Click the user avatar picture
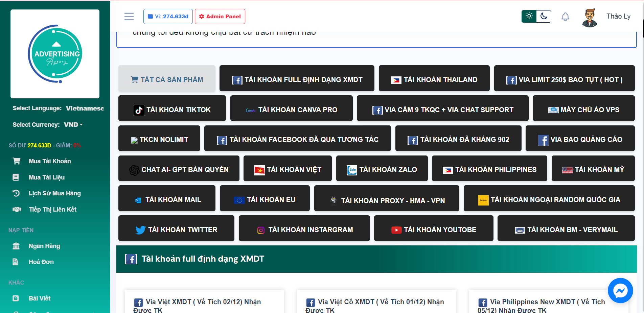The height and width of the screenshot is (313, 644). 590,17
